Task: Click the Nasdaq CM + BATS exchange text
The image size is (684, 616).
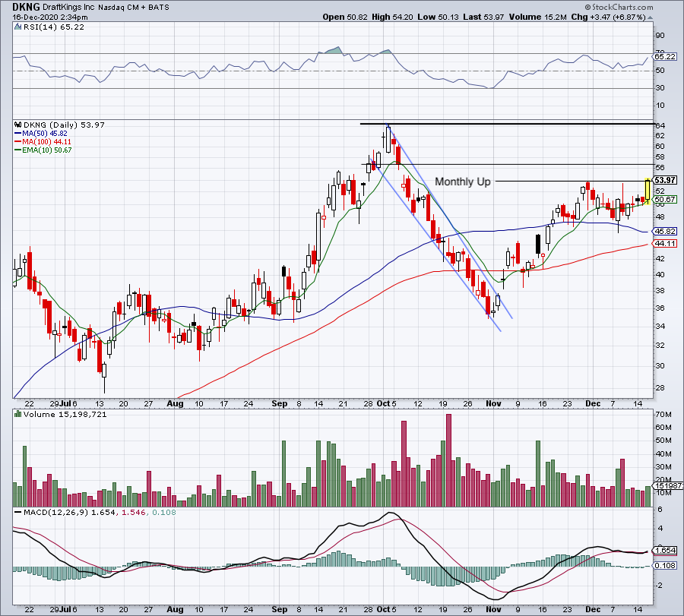Action: click(134, 8)
